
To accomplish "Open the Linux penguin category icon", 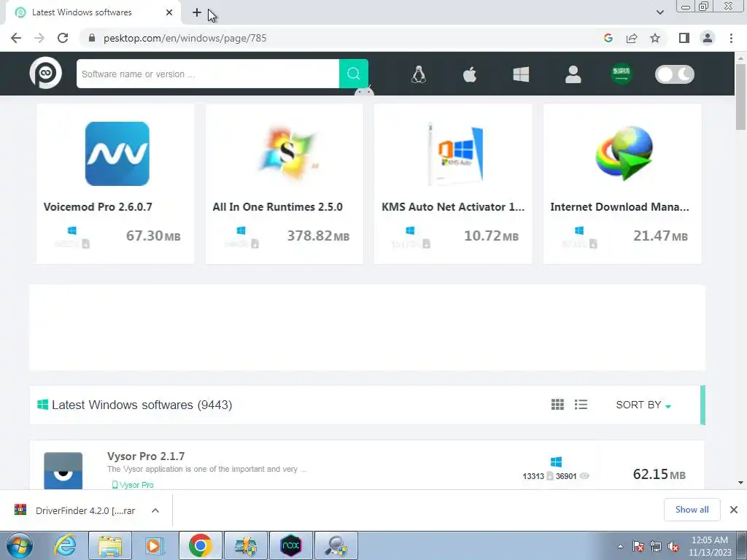I will (x=418, y=74).
